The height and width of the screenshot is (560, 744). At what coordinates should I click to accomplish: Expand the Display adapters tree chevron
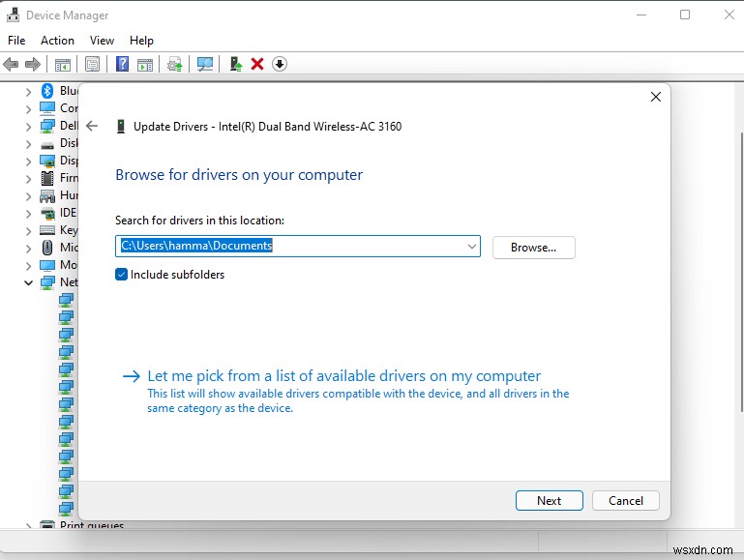pyautogui.click(x=28, y=162)
